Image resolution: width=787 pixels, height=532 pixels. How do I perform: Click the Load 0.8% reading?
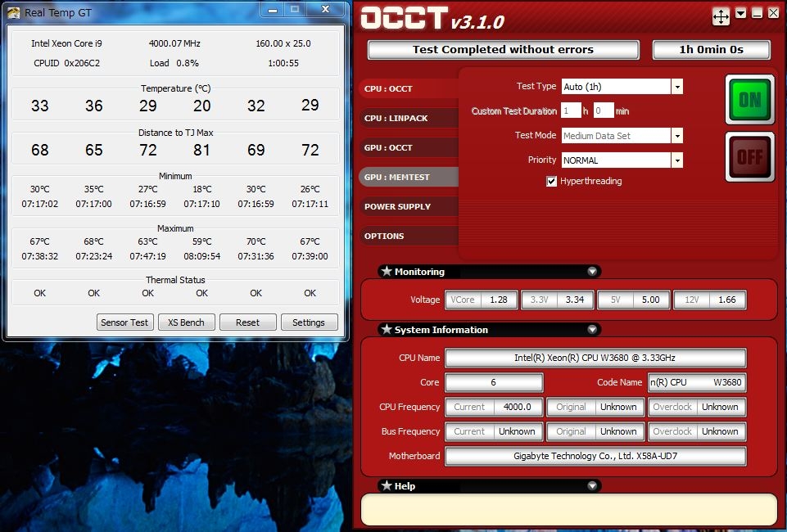click(174, 63)
